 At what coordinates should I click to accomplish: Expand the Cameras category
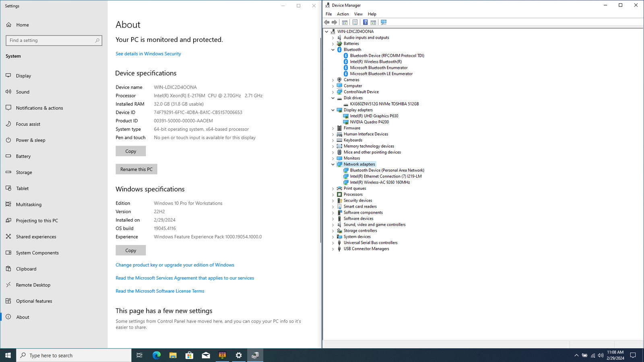tap(333, 80)
